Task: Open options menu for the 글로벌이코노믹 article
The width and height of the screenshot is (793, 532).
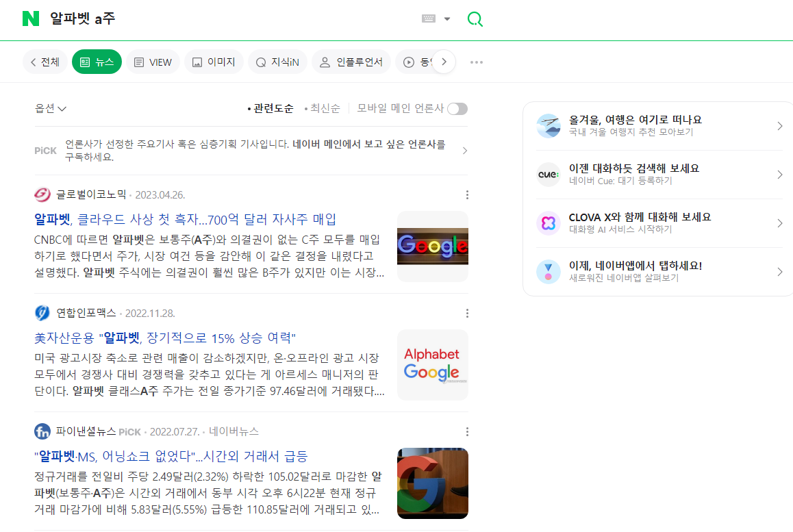Action: (x=467, y=194)
